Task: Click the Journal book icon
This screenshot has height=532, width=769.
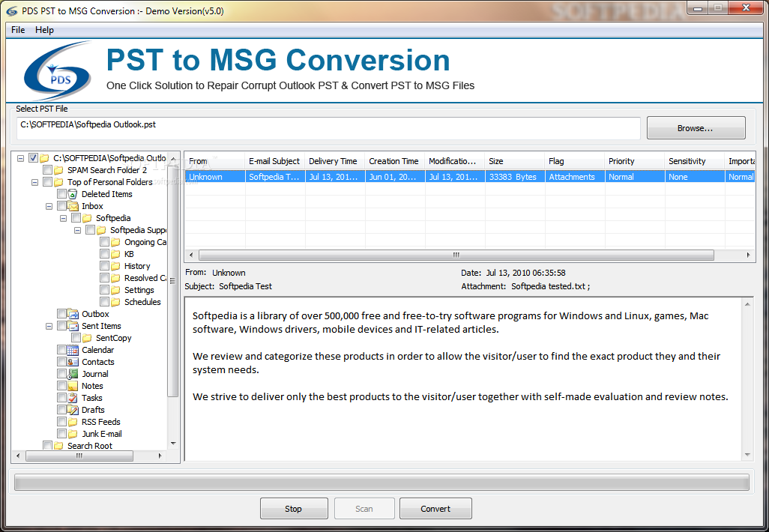Action: coord(73,374)
